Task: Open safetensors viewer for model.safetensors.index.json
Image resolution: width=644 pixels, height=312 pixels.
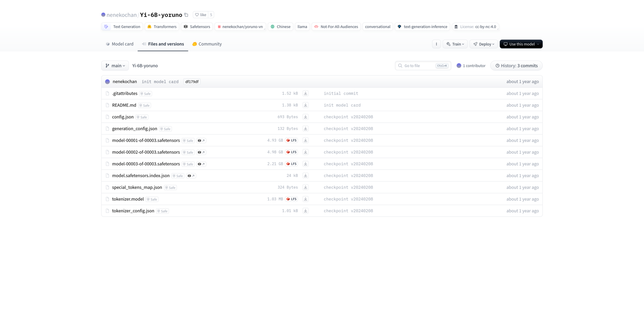Action: click(191, 176)
